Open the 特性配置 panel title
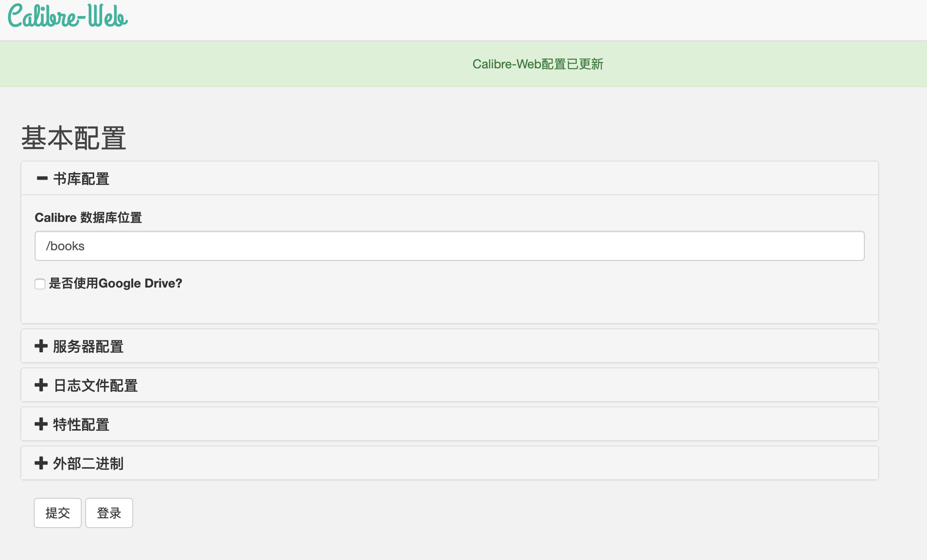Image resolution: width=927 pixels, height=560 pixels. click(x=81, y=425)
